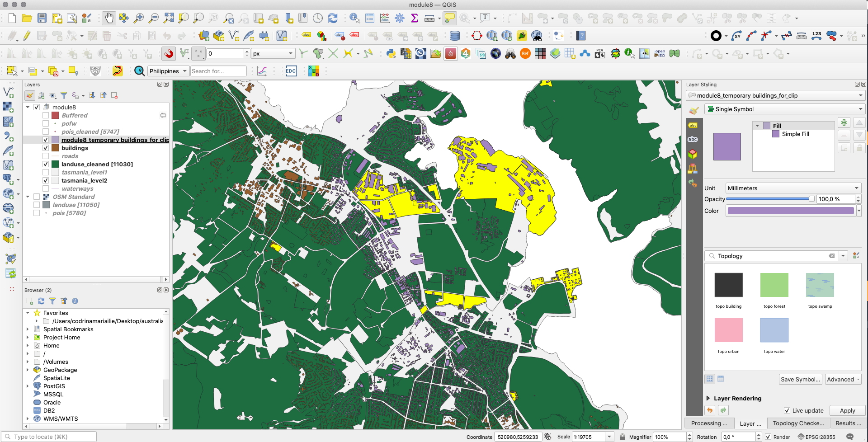868x442 pixels.
Task: Click Add symbol layer green plus button
Action: pos(844,122)
